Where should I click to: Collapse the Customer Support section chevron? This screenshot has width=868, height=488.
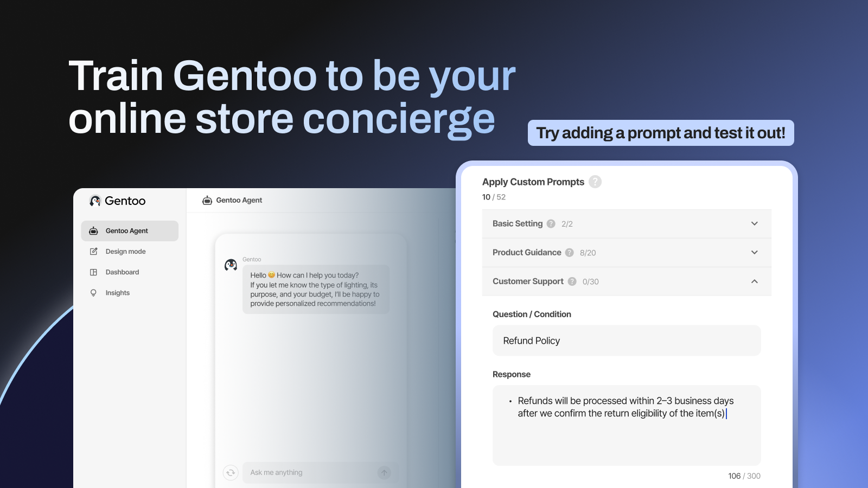[754, 281]
